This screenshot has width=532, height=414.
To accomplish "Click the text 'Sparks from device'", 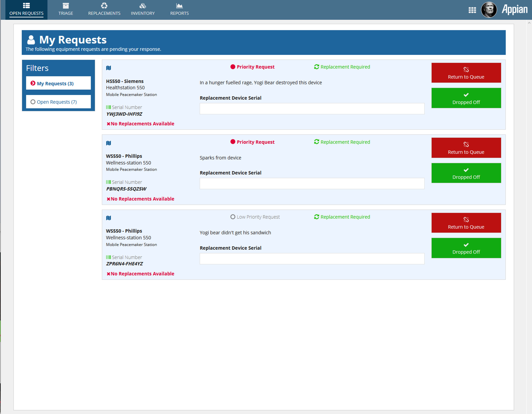I will pos(220,158).
